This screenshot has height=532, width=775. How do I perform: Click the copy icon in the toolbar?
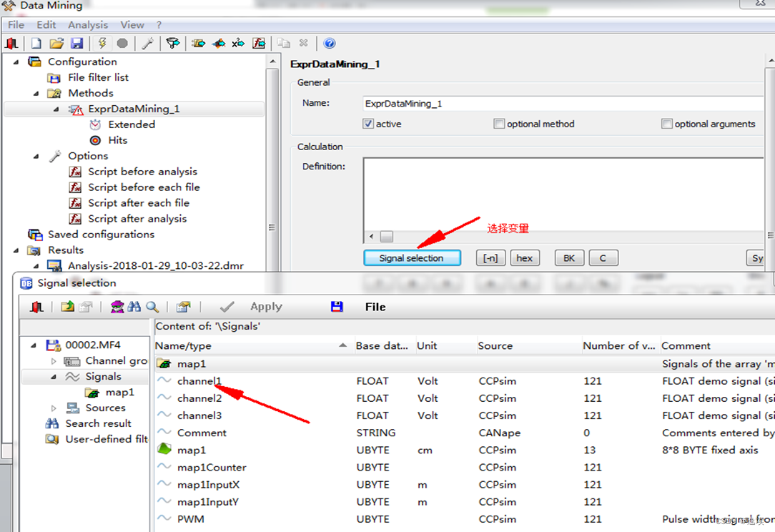click(284, 44)
